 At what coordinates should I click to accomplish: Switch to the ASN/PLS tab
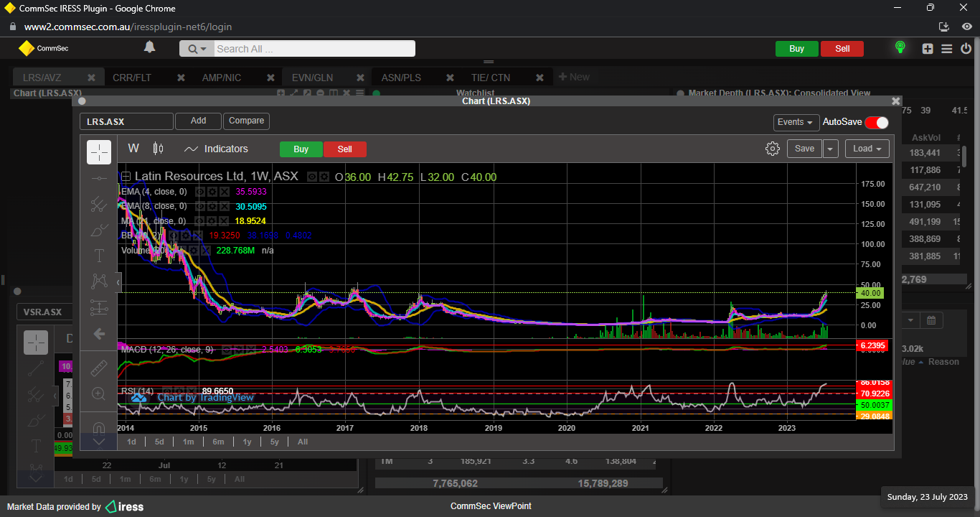(402, 78)
